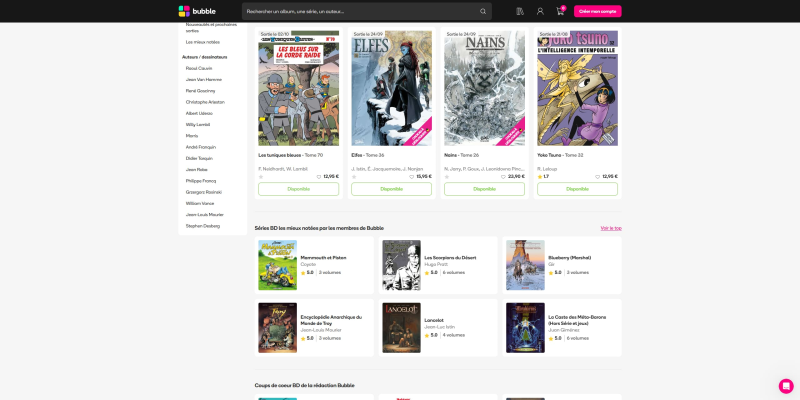800x400 pixels.
Task: Select author Didier Tarquin in sidebar
Action: point(199,158)
